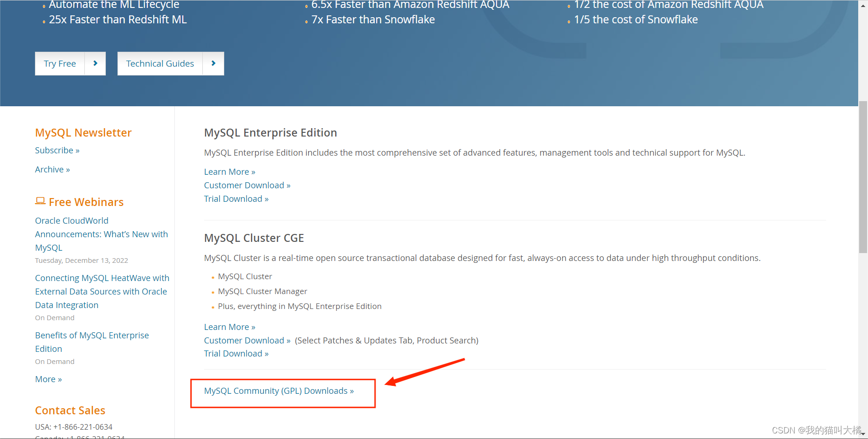
Task: Click the USA phone number +1-866-221-0634
Action: pos(83,427)
